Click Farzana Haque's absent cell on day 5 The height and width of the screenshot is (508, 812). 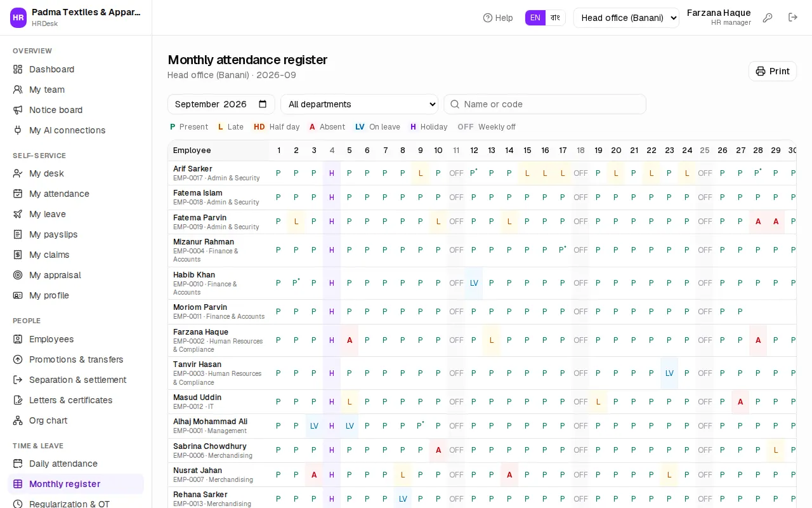click(350, 340)
